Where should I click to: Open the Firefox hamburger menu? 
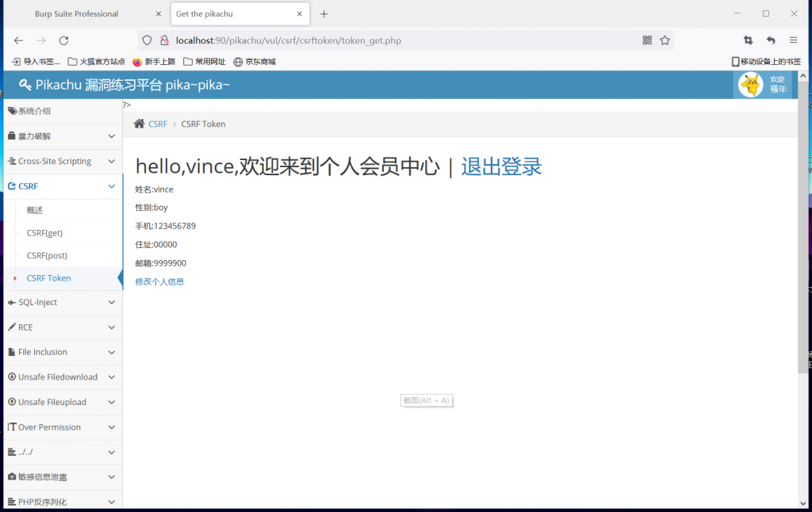[x=793, y=40]
